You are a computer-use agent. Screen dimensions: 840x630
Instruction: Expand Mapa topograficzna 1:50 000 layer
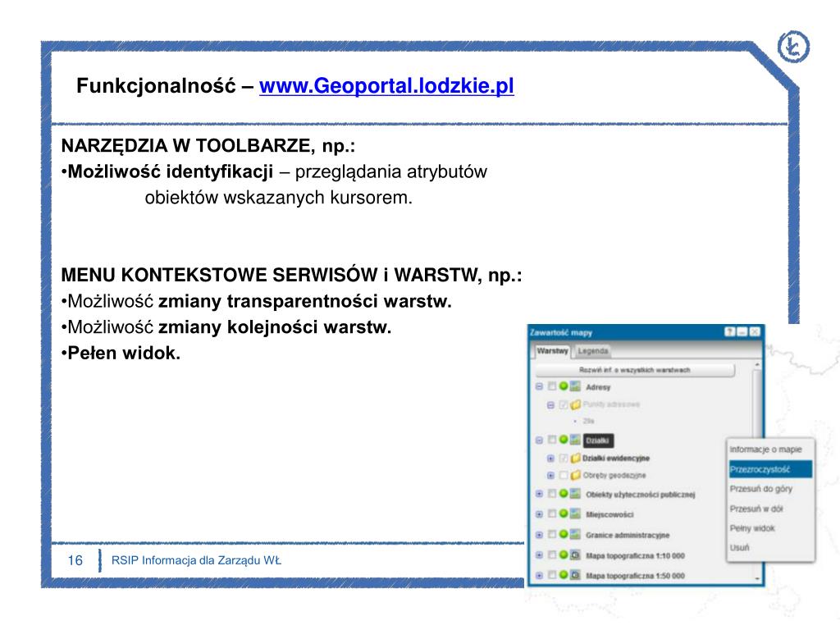[540, 575]
